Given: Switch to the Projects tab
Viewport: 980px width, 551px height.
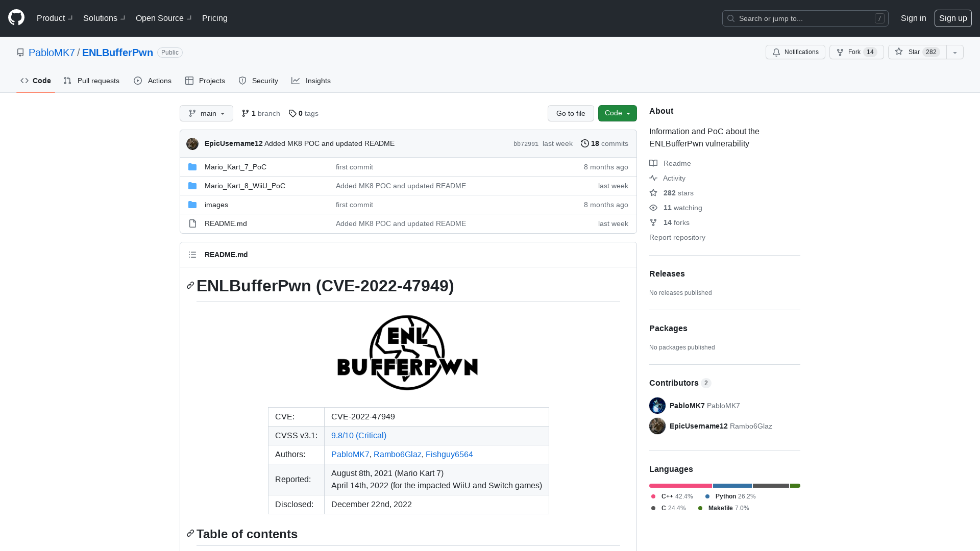Looking at the screenshot, I should point(205,81).
